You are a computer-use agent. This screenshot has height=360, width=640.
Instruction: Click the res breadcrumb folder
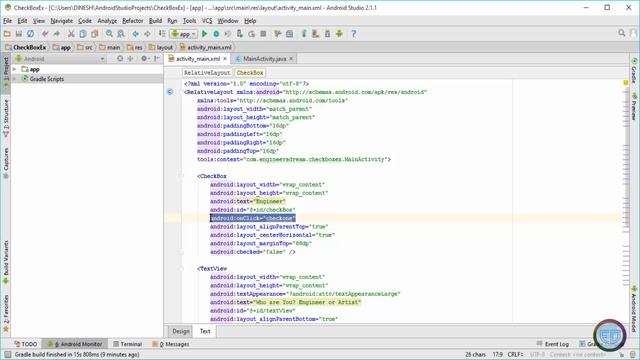point(135,47)
